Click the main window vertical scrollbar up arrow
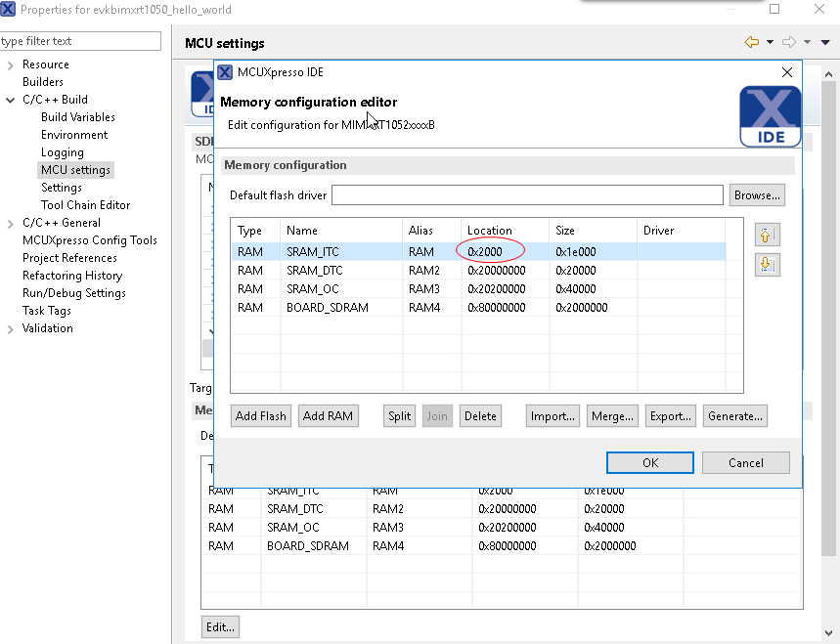The width and height of the screenshot is (840, 644). (x=828, y=74)
